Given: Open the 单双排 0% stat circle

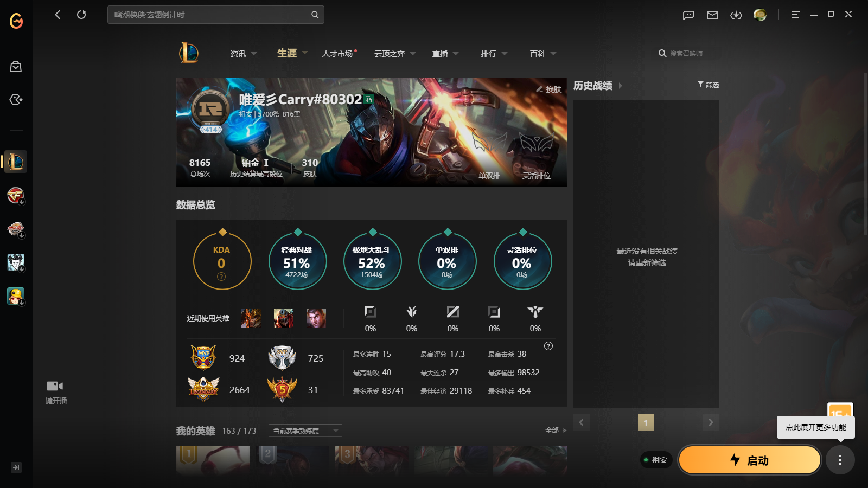Looking at the screenshot, I should [448, 261].
